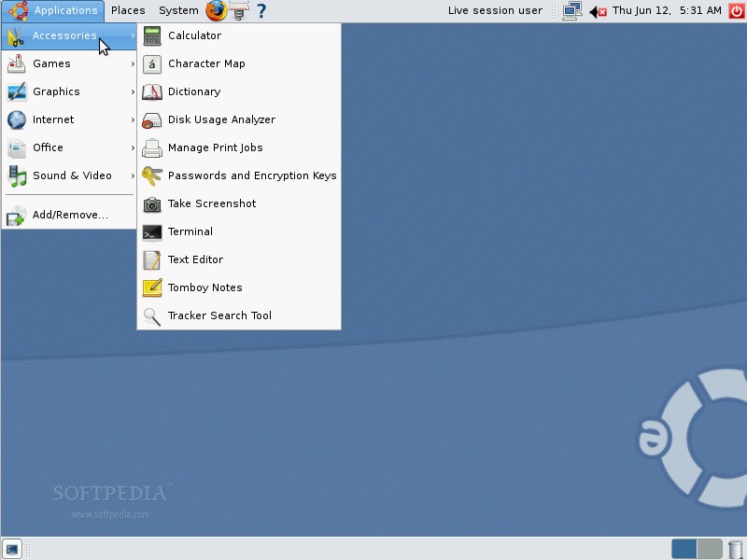The image size is (747, 560).
Task: Open the Trash in the bottom panel
Action: click(x=735, y=549)
